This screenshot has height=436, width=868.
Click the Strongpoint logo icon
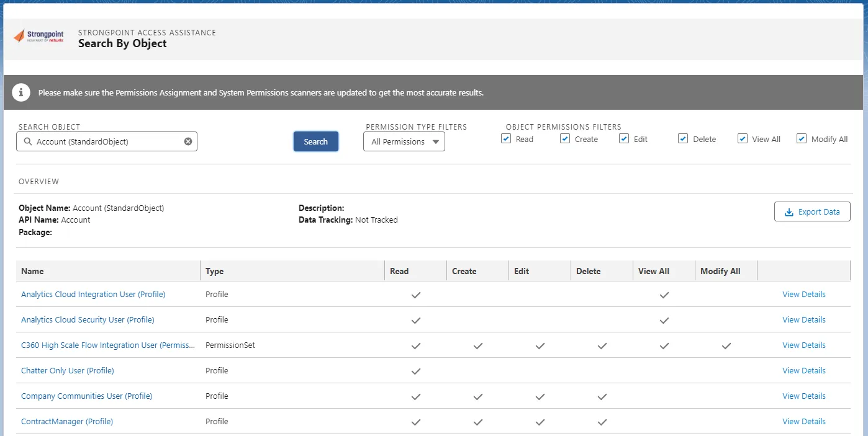pyautogui.click(x=19, y=37)
